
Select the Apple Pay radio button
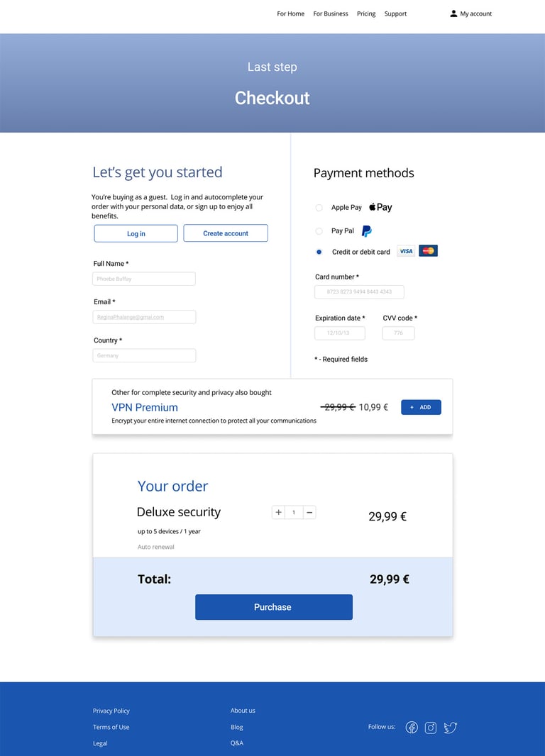(319, 207)
